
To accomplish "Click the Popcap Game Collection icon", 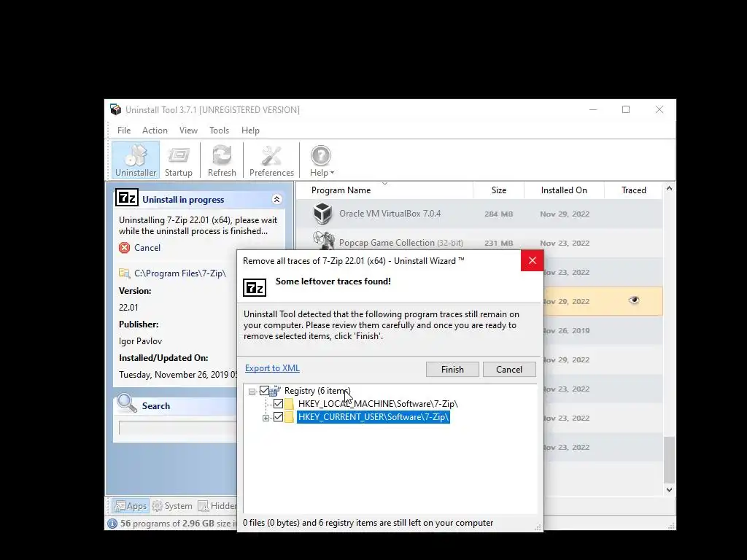I will click(323, 240).
